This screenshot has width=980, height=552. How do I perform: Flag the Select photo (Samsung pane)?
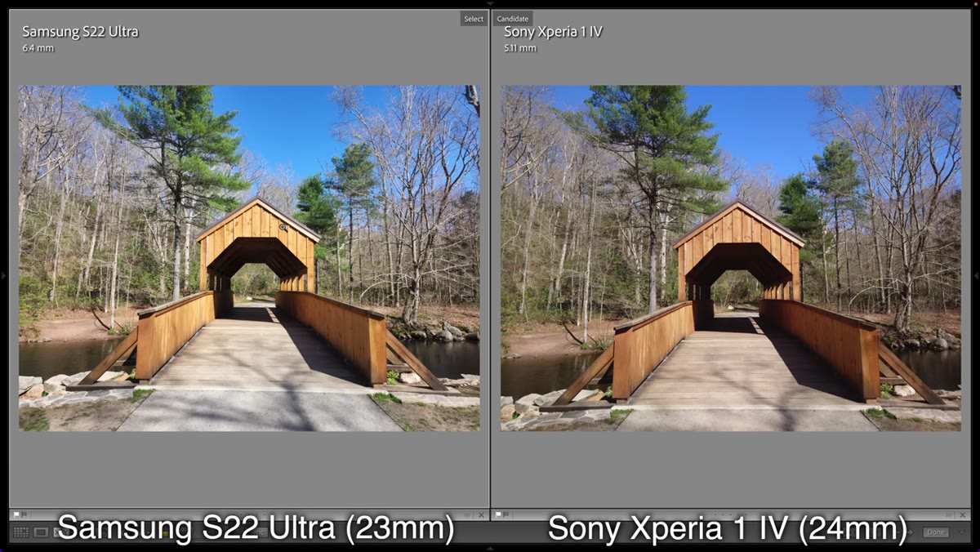click(x=16, y=514)
